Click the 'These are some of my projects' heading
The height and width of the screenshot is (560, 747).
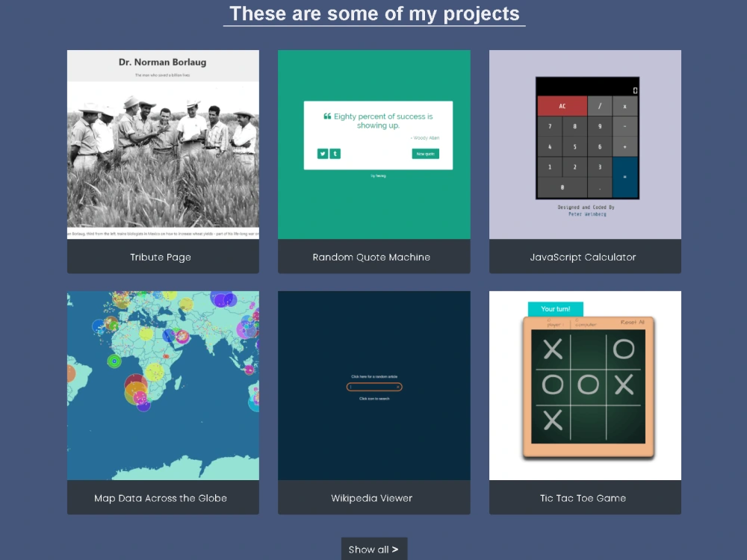pos(374,13)
